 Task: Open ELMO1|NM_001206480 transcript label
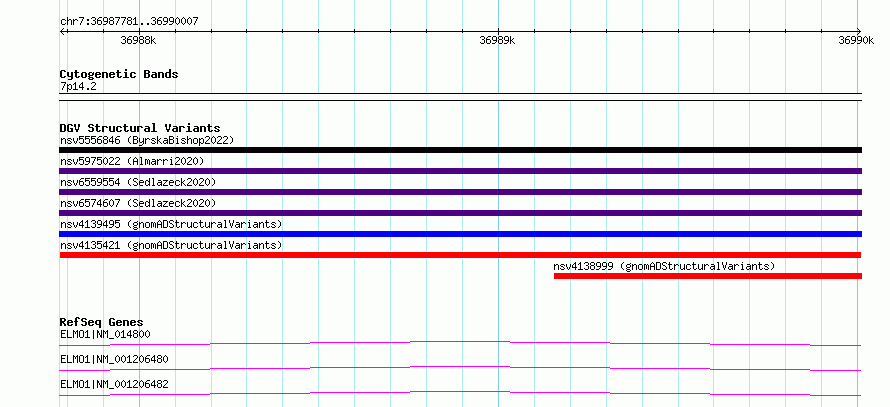point(114,359)
